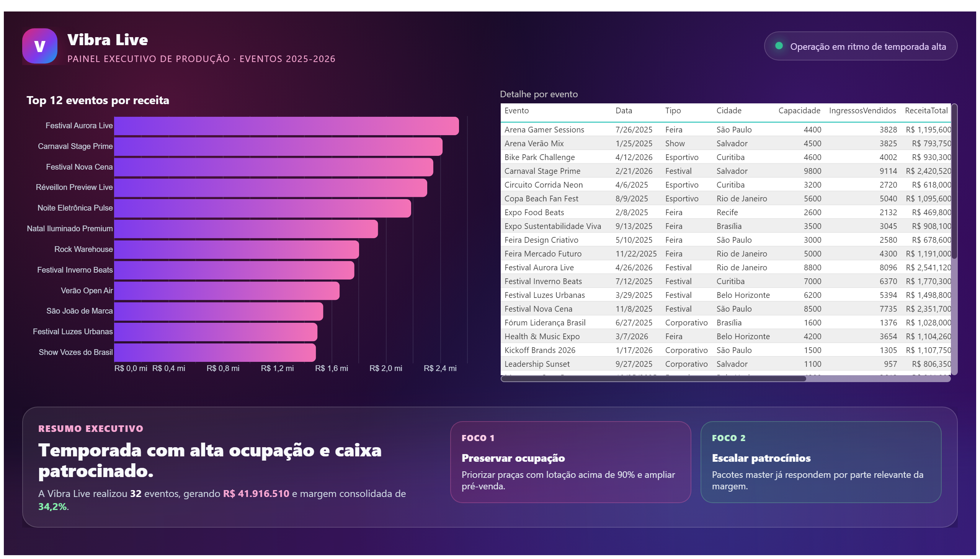Select the Festival Inverno Beats bar
Screen dimensions: 980x559
[234, 270]
